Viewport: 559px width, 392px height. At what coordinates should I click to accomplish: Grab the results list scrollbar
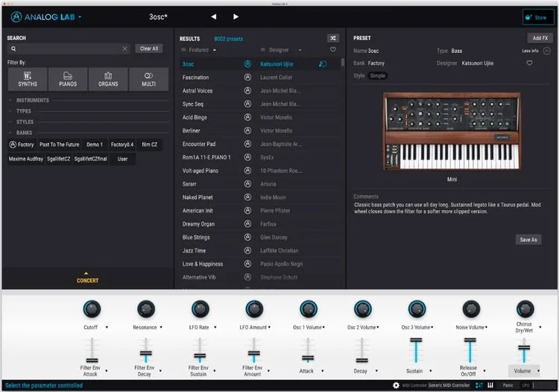[x=343, y=63]
